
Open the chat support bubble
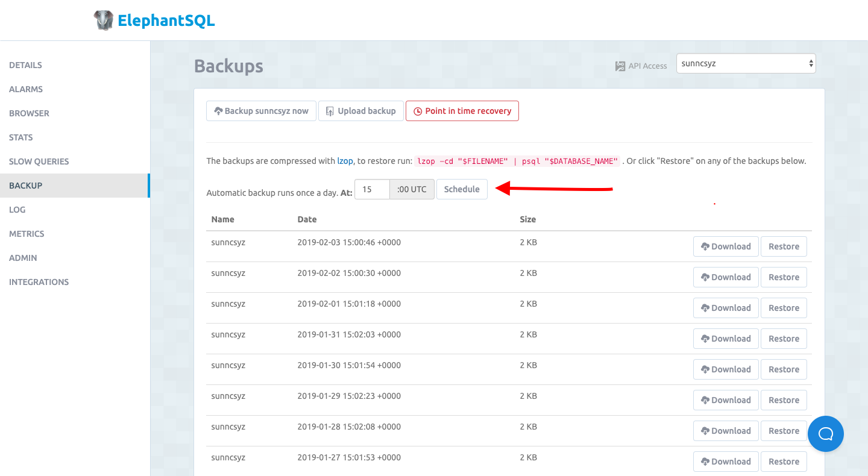825,433
